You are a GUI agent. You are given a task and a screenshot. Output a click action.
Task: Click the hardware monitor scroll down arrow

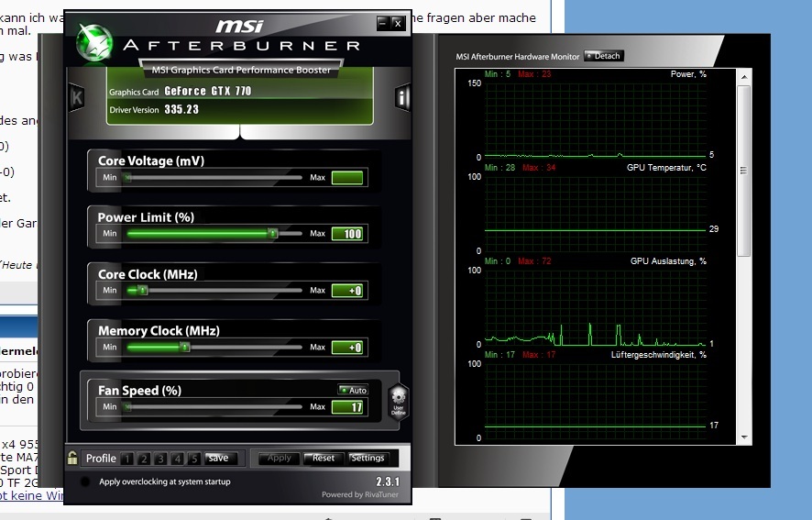click(x=744, y=437)
